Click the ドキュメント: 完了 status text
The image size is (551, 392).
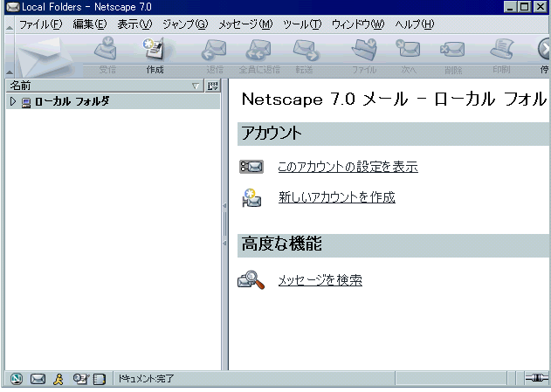click(x=146, y=379)
